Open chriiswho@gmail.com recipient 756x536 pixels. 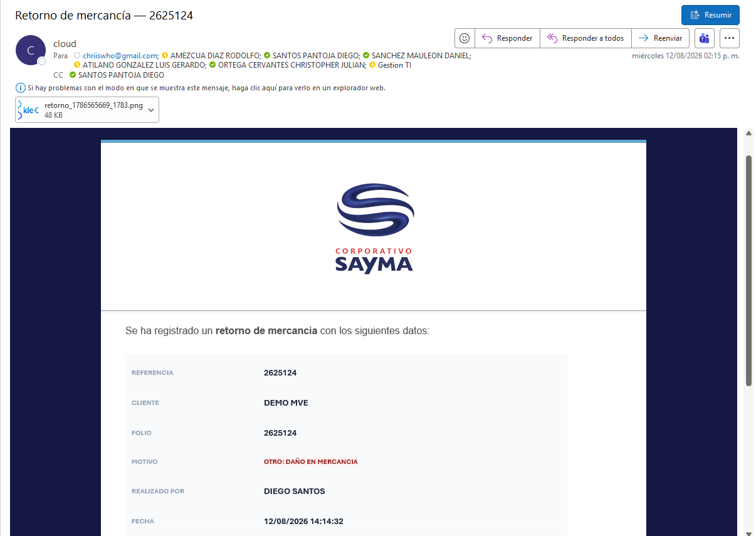120,55
